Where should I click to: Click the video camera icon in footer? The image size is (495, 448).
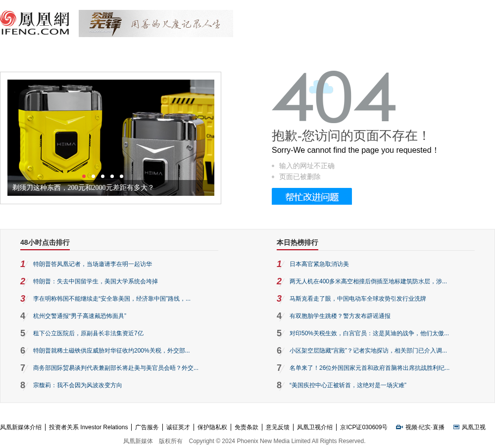coord(399,427)
